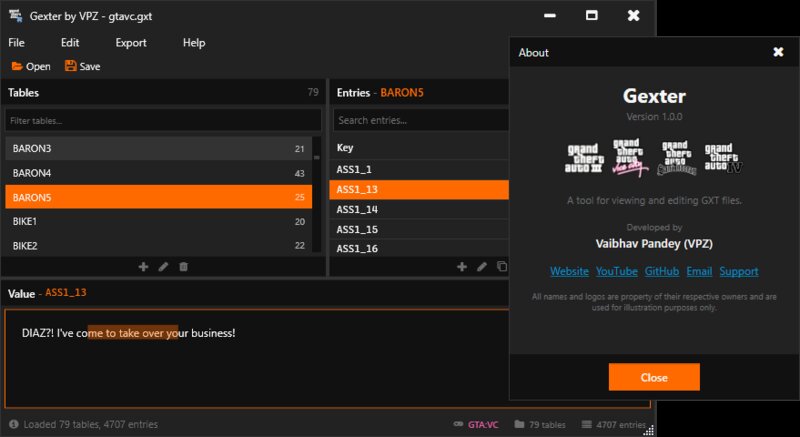800x437 pixels.
Task: Open the Help menu
Action: pos(194,43)
